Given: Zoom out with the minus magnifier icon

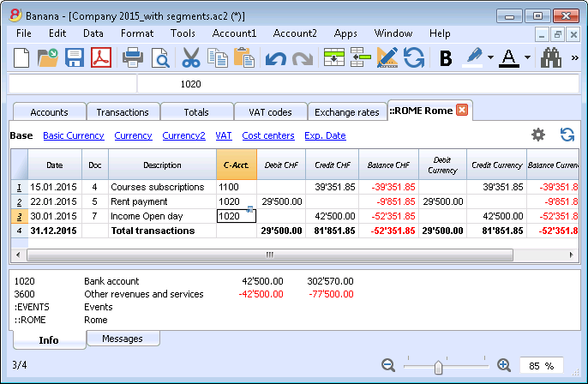Looking at the screenshot, I should coord(388,365).
